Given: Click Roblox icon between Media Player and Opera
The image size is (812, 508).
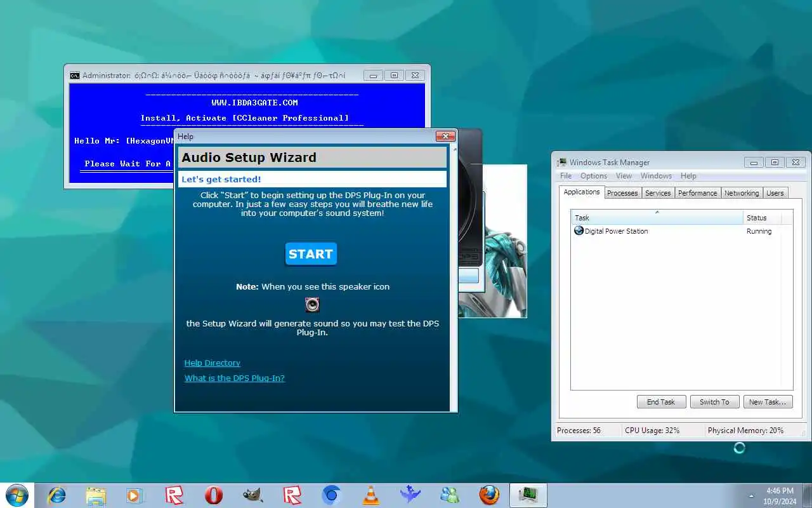Looking at the screenshot, I should [174, 495].
